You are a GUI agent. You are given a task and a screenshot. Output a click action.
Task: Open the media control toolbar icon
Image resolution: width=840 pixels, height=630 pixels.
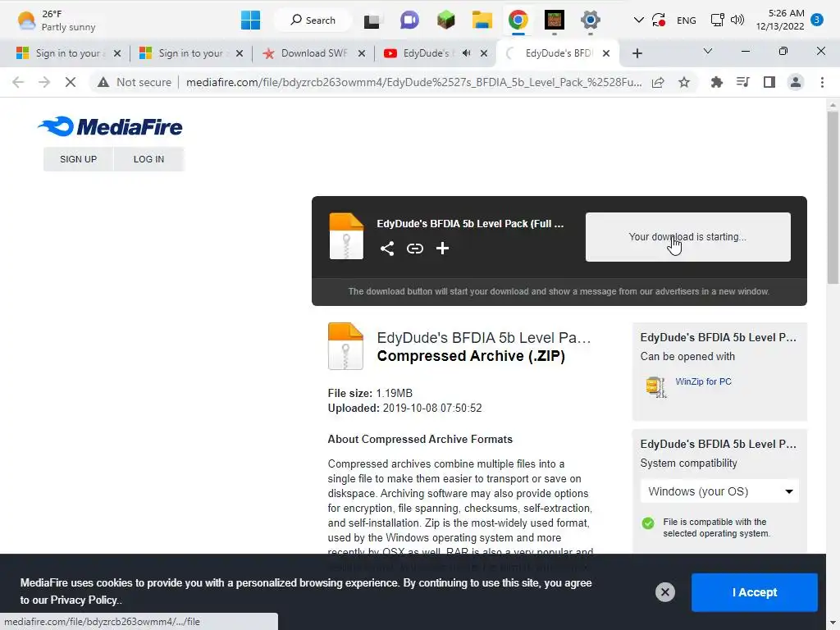(x=742, y=83)
